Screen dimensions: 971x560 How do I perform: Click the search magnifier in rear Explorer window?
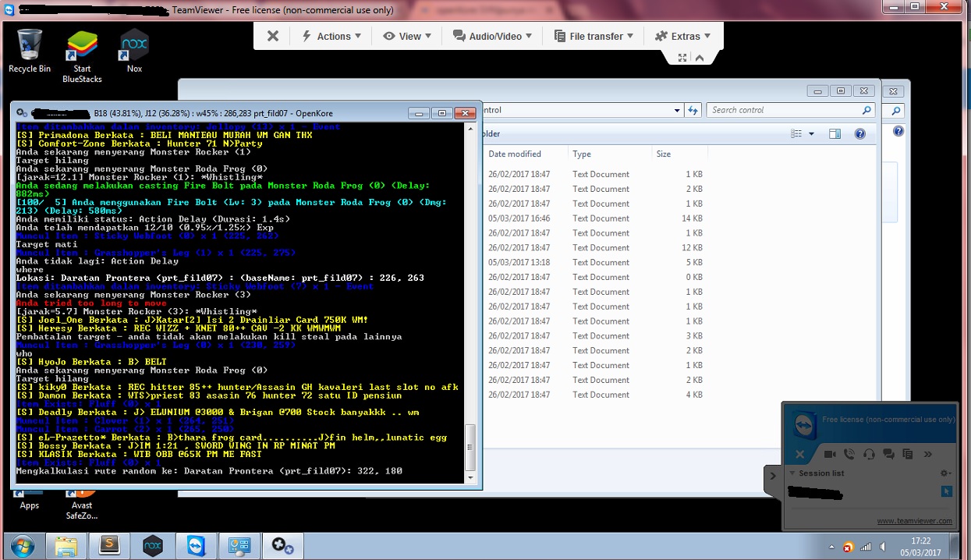[896, 111]
